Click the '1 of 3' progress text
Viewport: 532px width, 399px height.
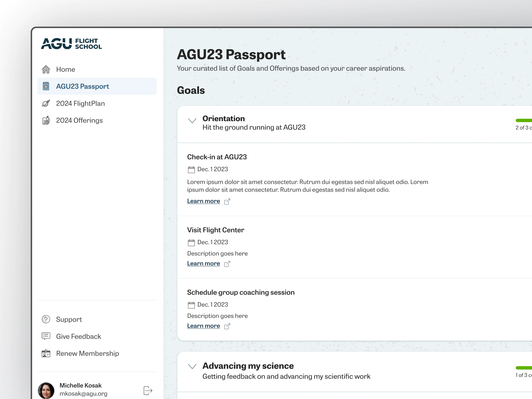(524, 375)
